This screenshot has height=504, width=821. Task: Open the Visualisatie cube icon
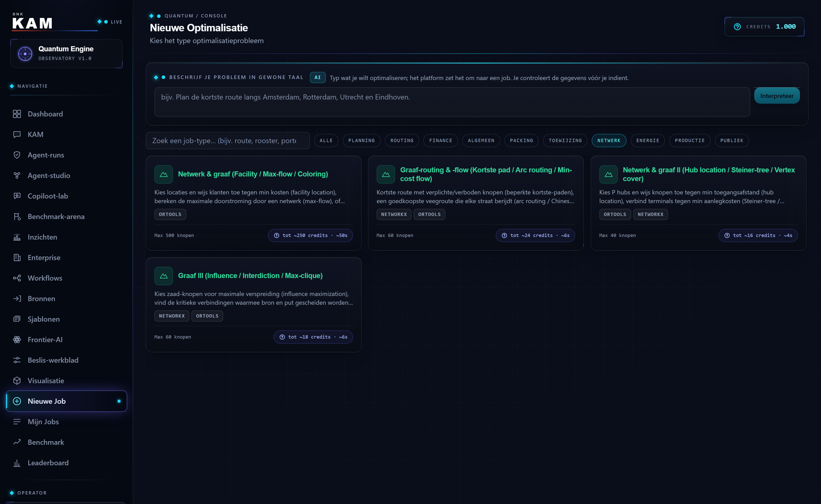(17, 380)
